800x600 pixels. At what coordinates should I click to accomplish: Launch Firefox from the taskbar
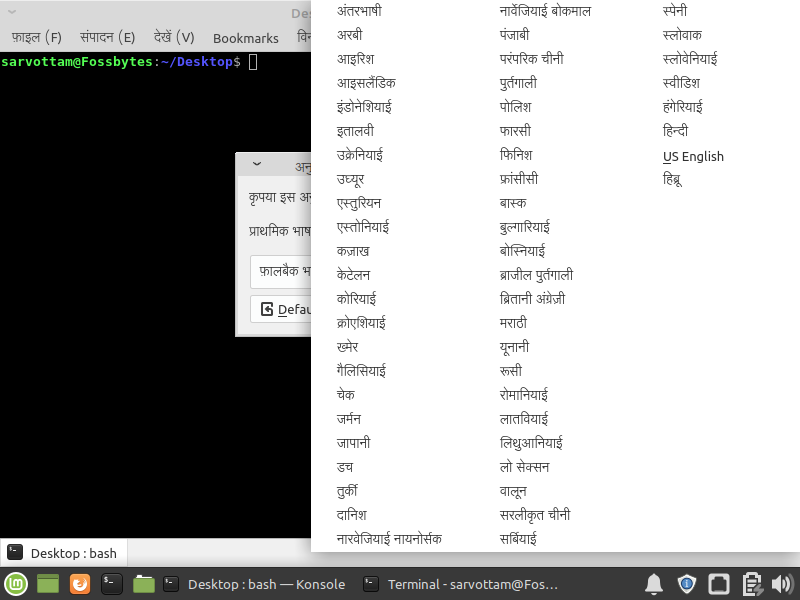(x=79, y=584)
